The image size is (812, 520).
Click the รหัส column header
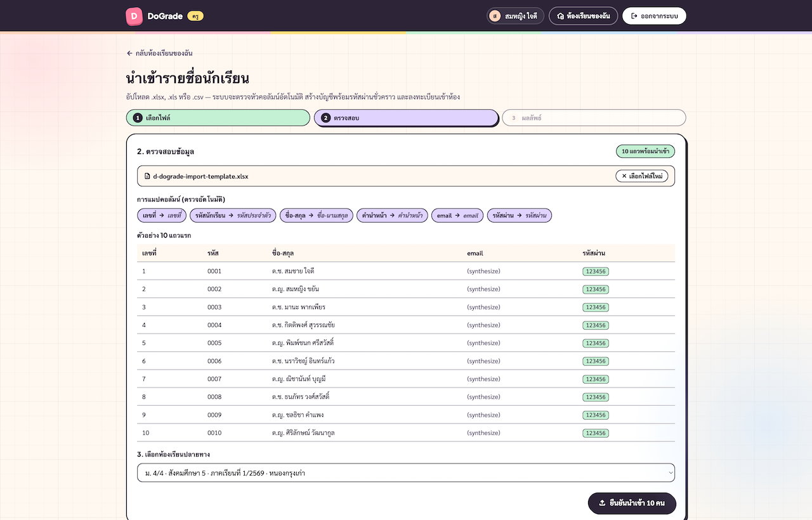213,253
